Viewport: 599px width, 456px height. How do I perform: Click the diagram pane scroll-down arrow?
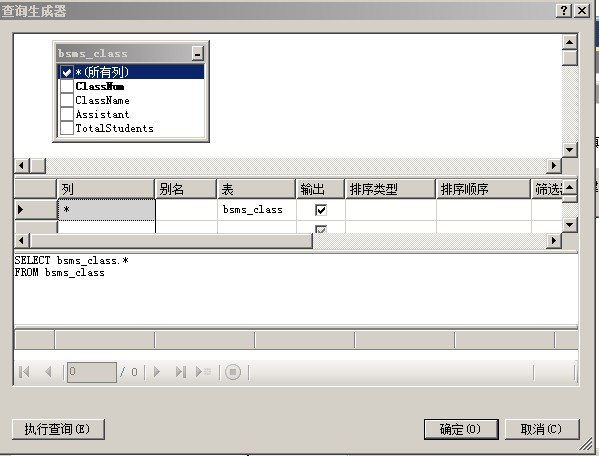570,150
